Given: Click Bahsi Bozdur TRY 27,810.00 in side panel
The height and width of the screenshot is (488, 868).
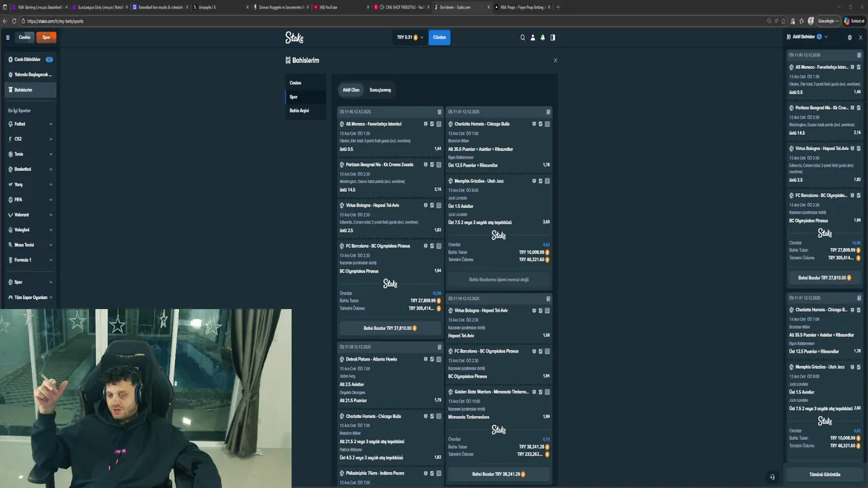Looking at the screenshot, I should pos(824,278).
